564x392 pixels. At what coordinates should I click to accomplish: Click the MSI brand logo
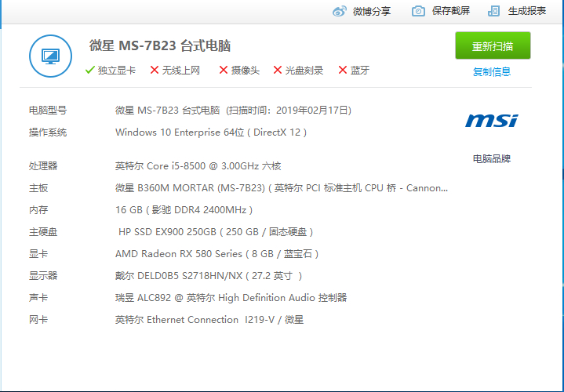click(492, 121)
